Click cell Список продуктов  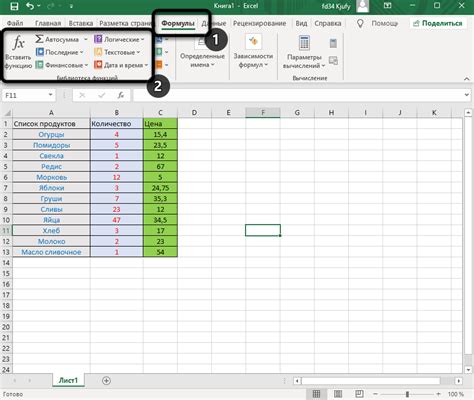[51, 124]
